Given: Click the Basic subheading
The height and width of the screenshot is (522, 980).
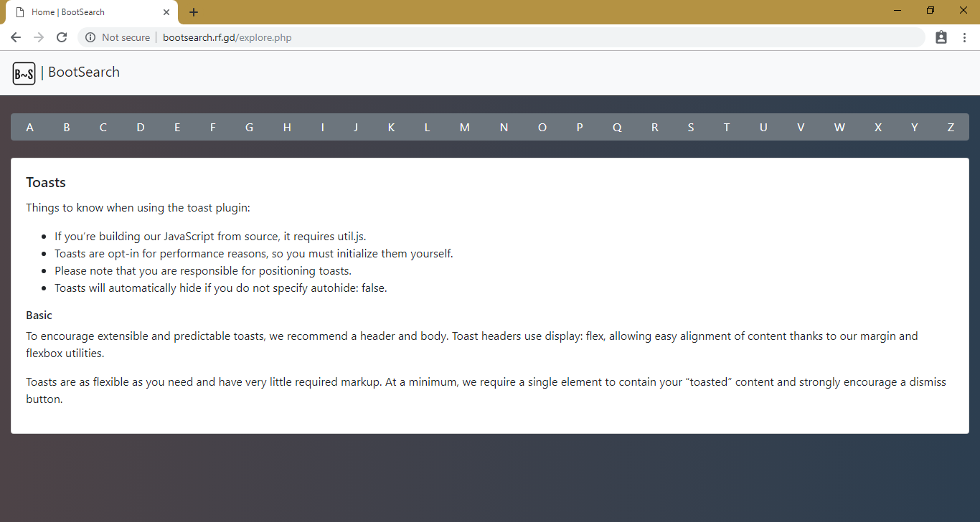Looking at the screenshot, I should [39, 315].
